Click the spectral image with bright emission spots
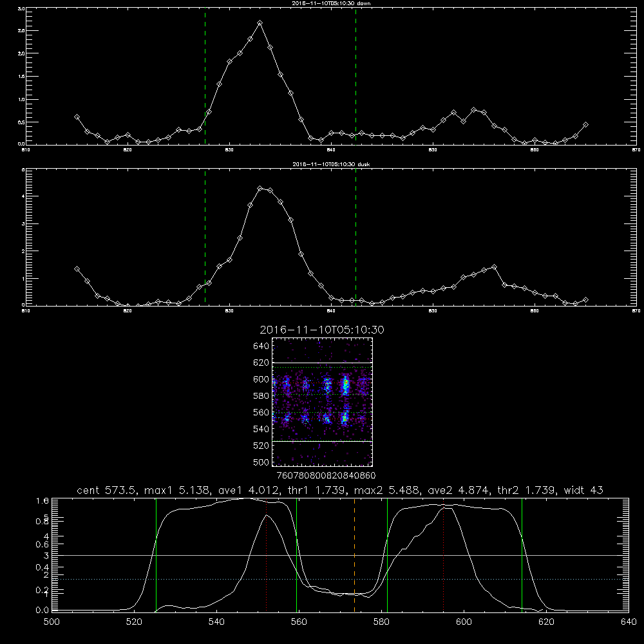The height and width of the screenshot is (644, 644). (322, 402)
